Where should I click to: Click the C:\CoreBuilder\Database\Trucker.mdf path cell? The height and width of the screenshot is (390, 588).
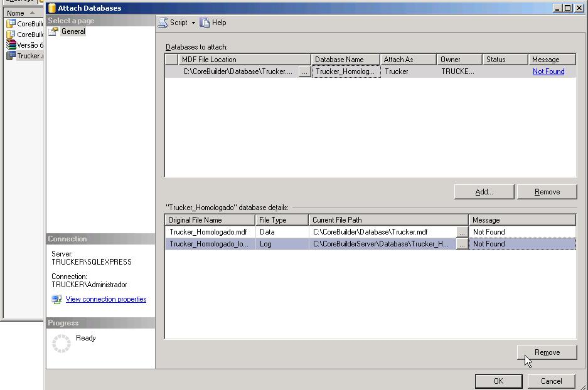coord(383,232)
